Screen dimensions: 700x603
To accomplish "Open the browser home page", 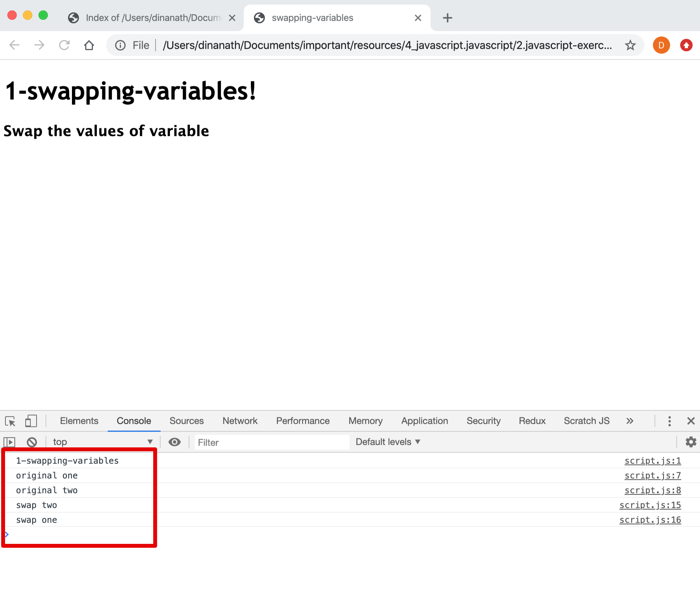I will coord(89,45).
